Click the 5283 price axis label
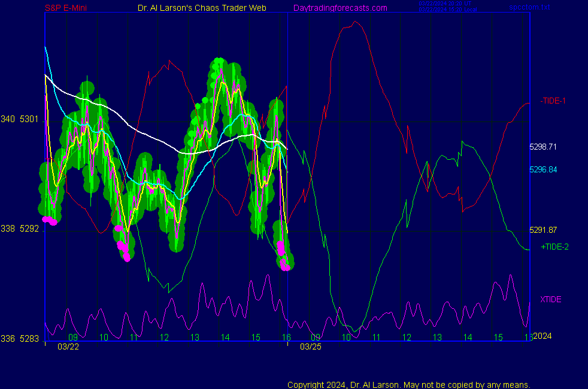Screen dimensions: 588x389 point(29,339)
